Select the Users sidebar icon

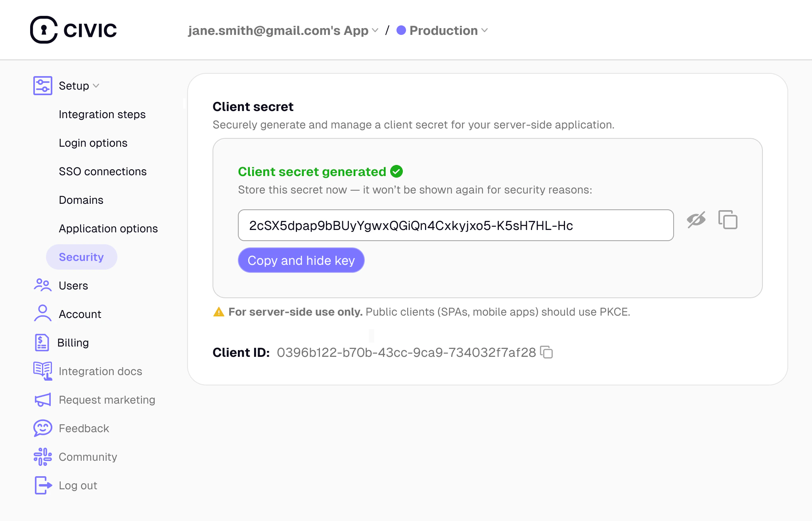(42, 285)
